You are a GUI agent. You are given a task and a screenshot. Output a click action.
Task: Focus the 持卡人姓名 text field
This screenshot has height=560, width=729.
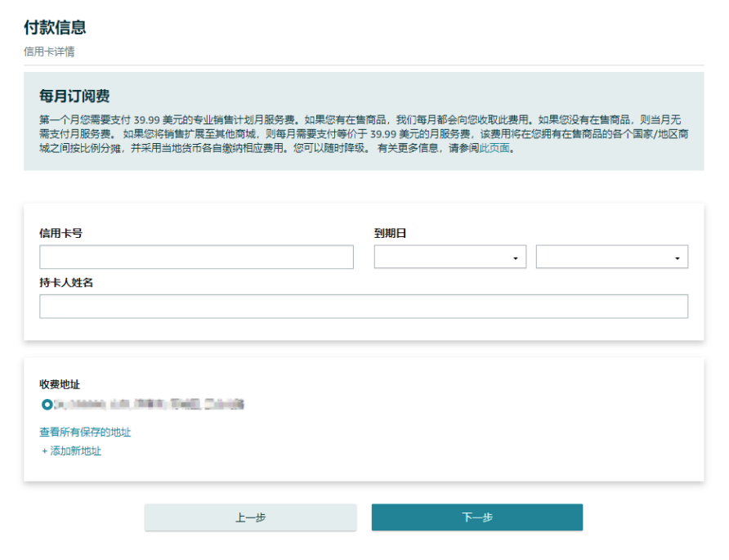click(x=364, y=306)
